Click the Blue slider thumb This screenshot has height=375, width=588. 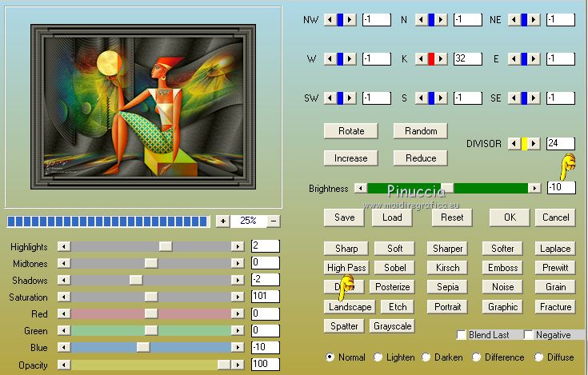click(143, 347)
